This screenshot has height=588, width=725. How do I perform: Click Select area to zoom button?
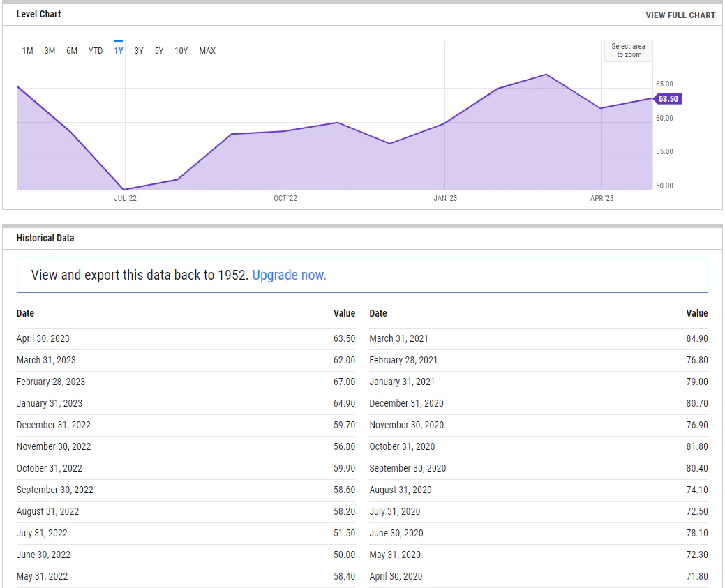(x=628, y=51)
